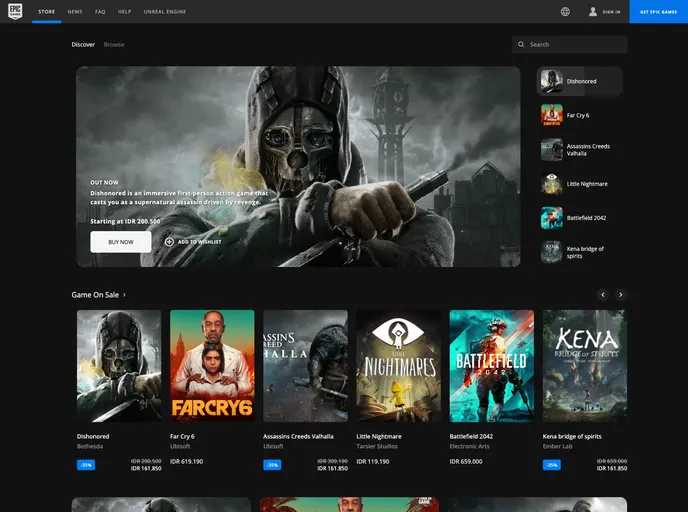Click the Starting at IDR 200.500 text
The width and height of the screenshot is (688, 512).
(x=125, y=221)
